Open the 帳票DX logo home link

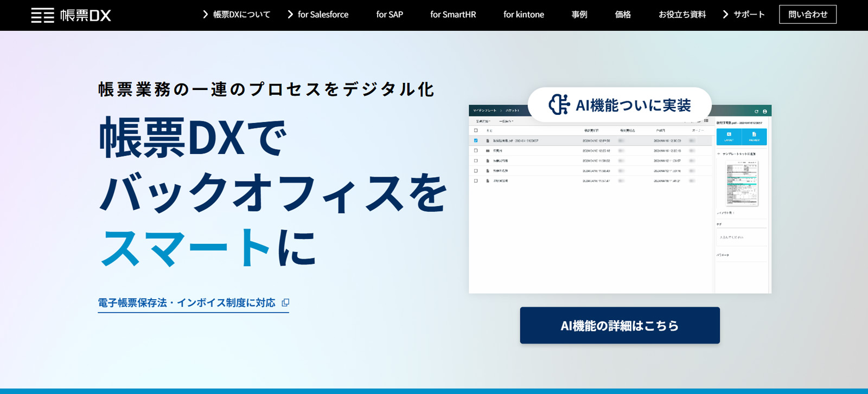tap(71, 15)
